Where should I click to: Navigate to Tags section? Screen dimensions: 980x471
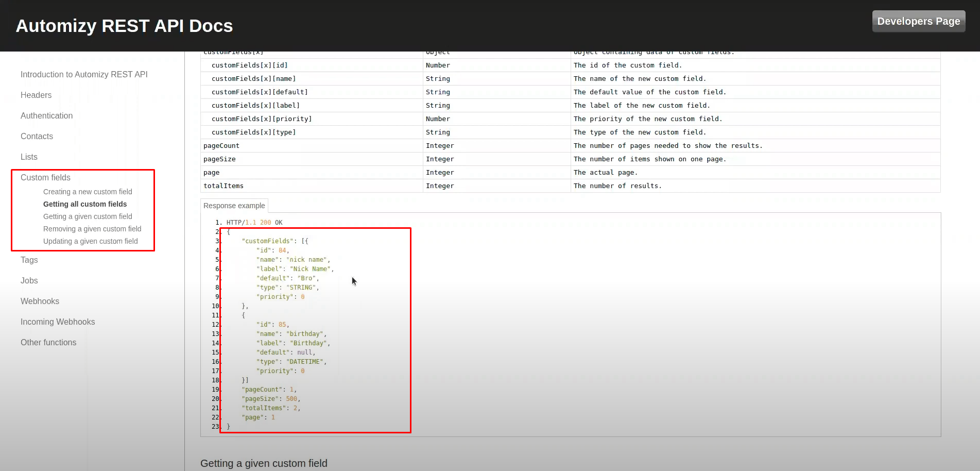click(x=29, y=260)
